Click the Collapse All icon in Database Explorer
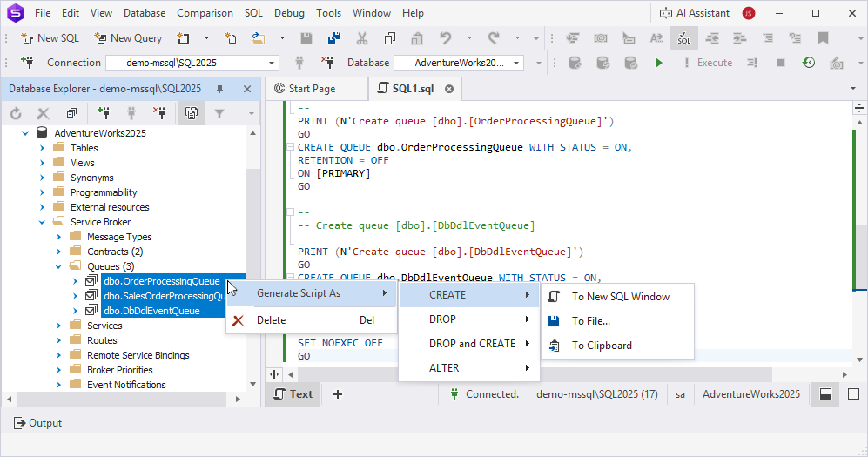The width and height of the screenshot is (868, 457). [71, 113]
